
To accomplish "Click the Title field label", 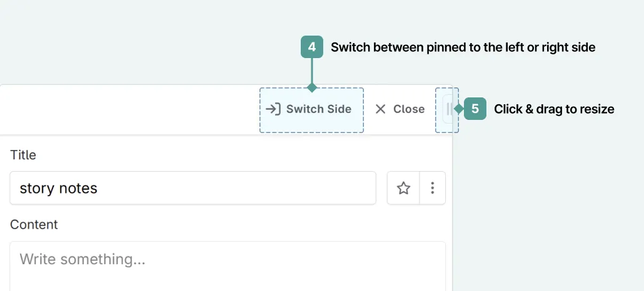I will (x=23, y=155).
